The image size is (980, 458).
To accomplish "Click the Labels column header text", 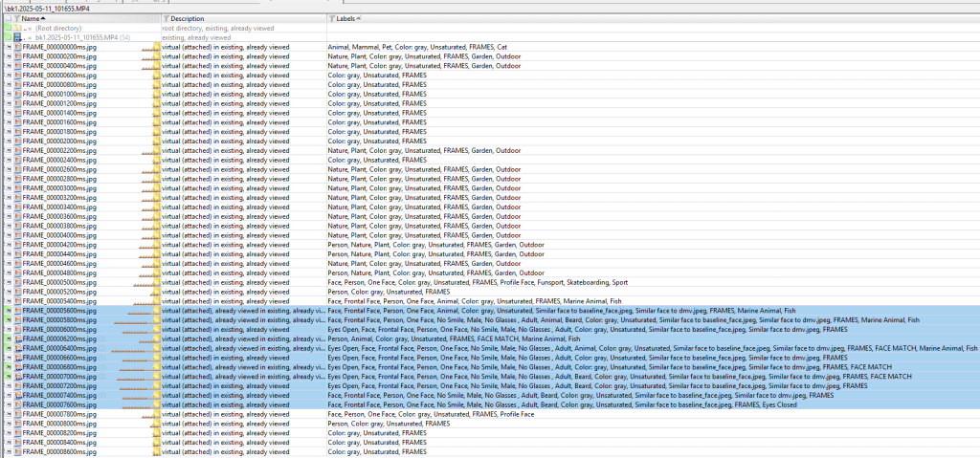I will (346, 19).
